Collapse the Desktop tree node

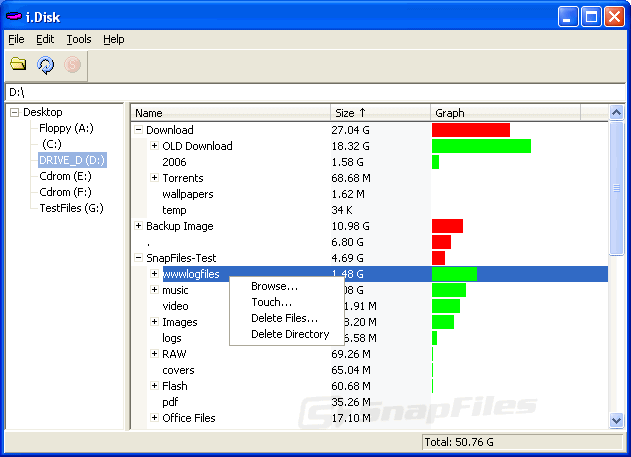[14, 112]
